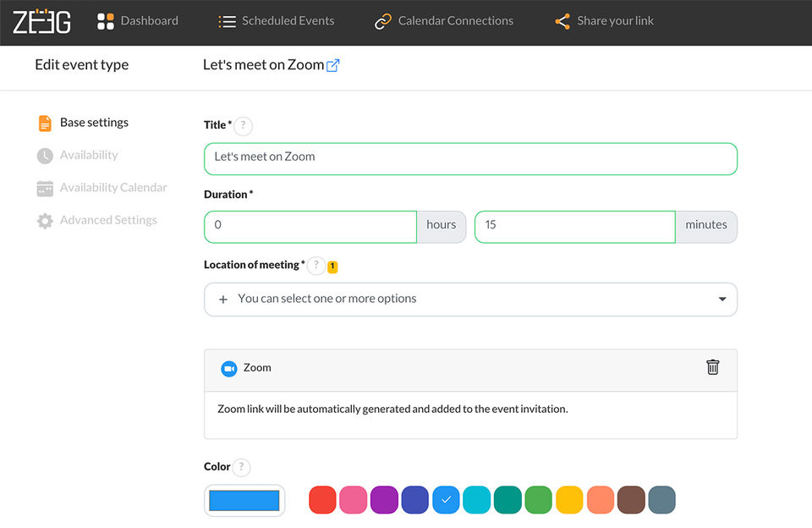This screenshot has height=528, width=812.
Task: Click the Title input field
Action: (469, 158)
